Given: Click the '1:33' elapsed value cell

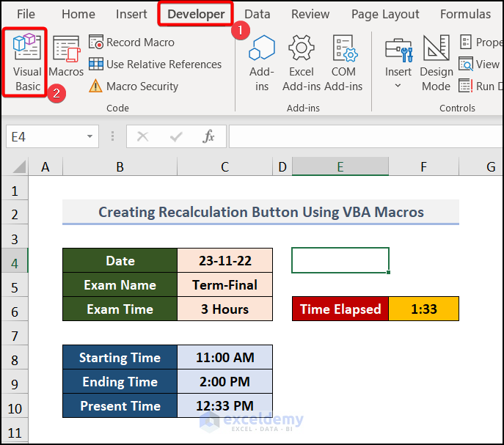Looking at the screenshot, I should [423, 309].
